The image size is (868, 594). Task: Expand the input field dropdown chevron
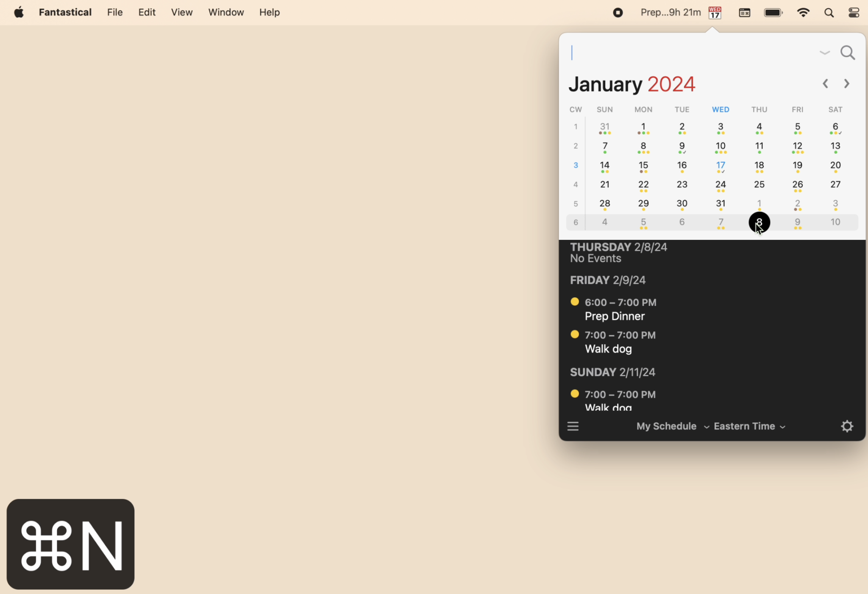click(x=824, y=53)
